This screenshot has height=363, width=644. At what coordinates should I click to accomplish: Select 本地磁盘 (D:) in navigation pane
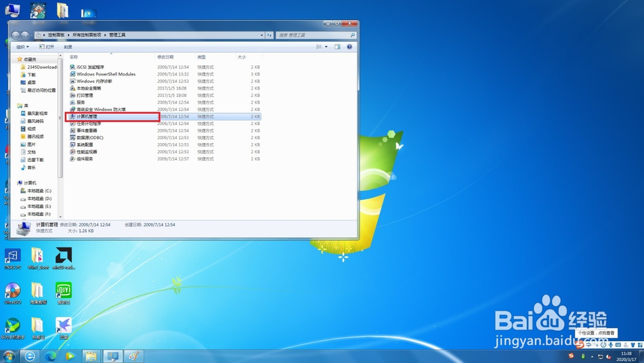coord(36,199)
